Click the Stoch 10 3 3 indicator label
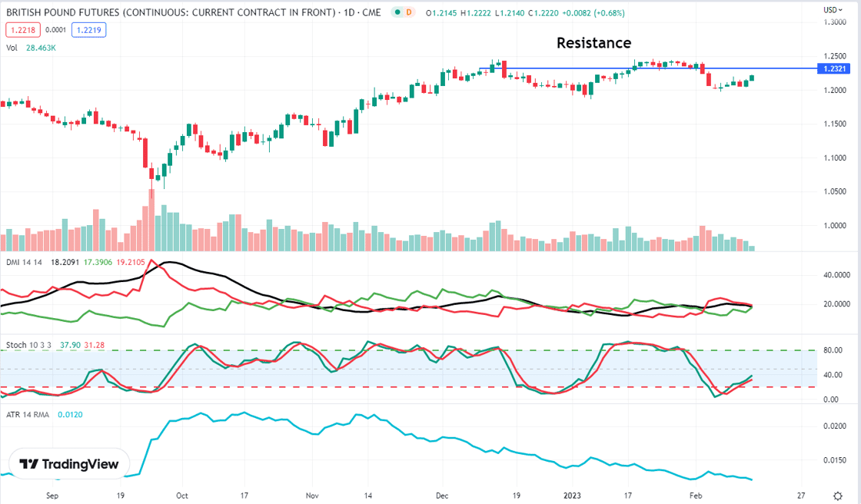861x504 pixels. tap(28, 345)
